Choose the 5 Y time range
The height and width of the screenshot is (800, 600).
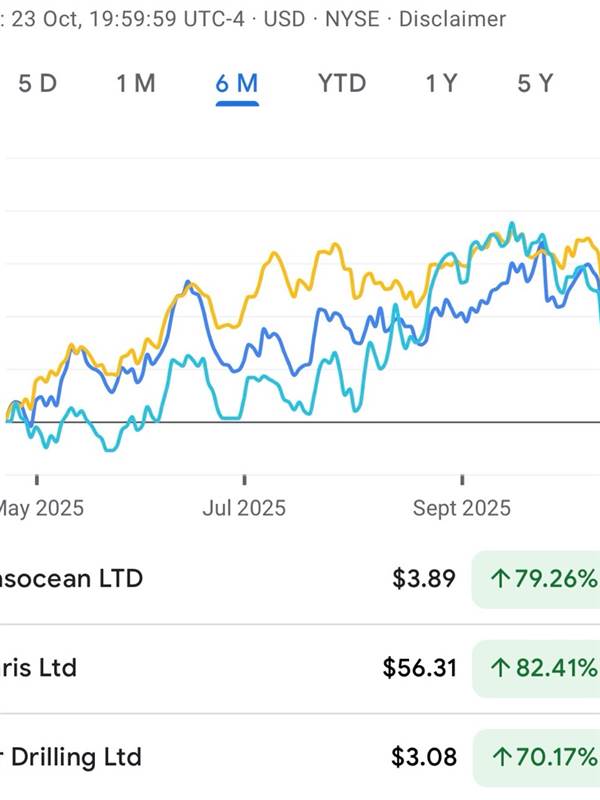535,83
